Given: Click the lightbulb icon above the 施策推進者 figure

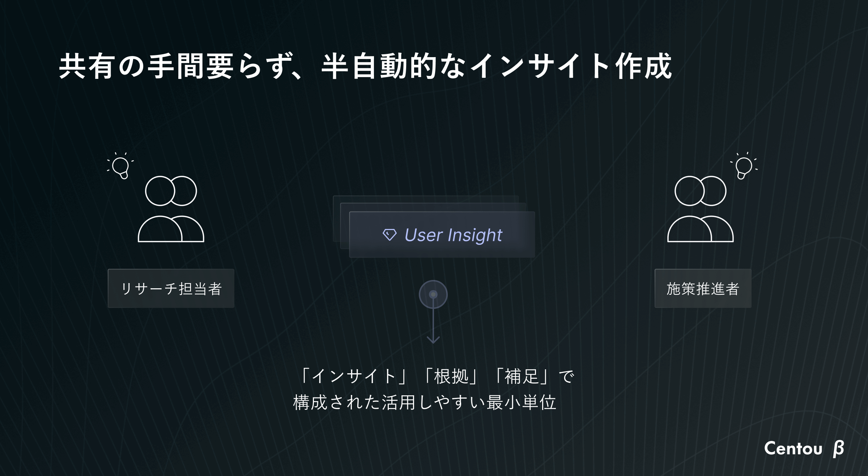Looking at the screenshot, I should tap(744, 167).
